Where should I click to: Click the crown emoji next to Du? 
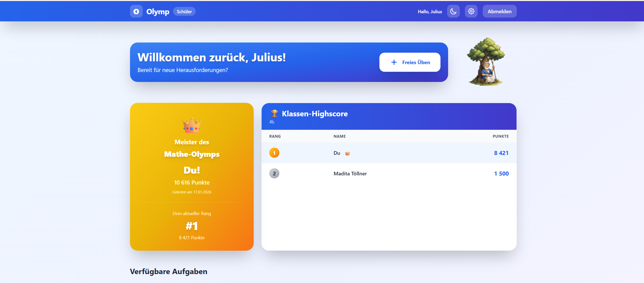tap(347, 153)
